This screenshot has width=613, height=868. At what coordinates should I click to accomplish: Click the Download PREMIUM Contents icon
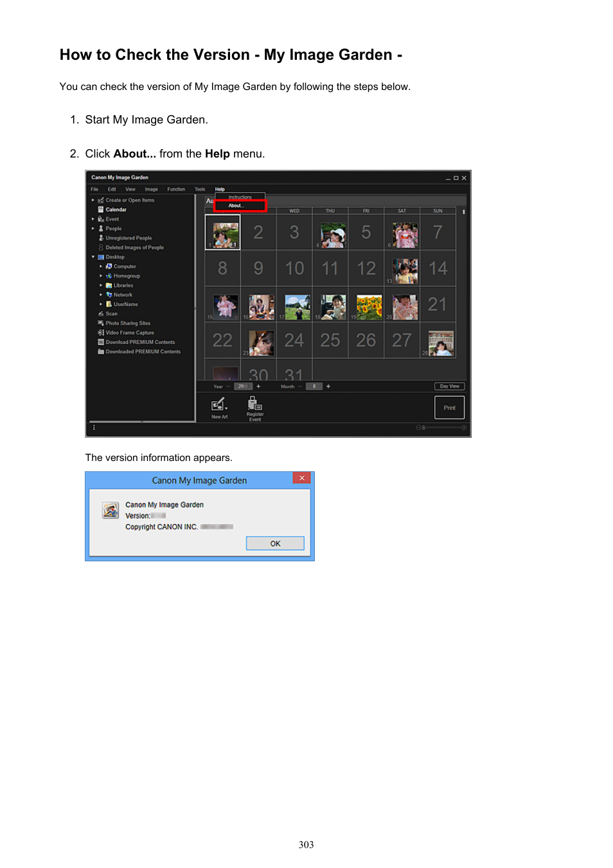tap(101, 342)
